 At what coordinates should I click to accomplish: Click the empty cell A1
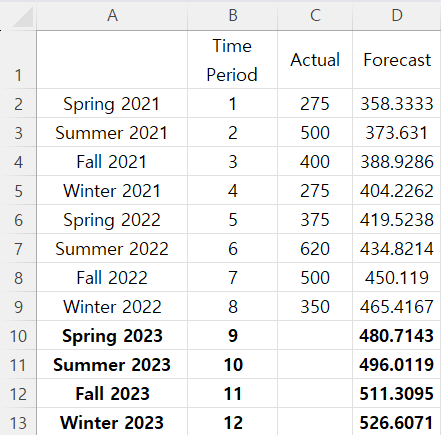point(112,60)
